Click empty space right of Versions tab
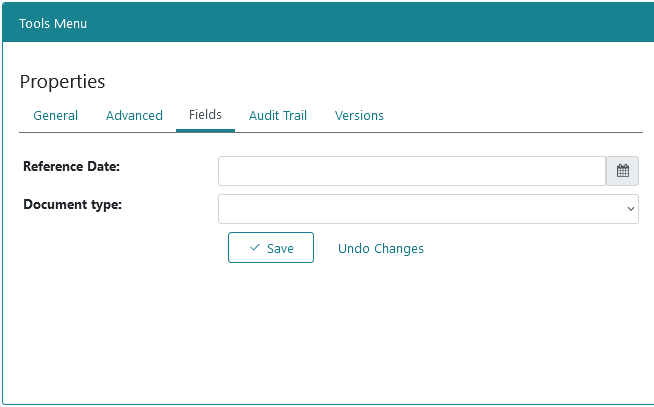 click(x=513, y=116)
